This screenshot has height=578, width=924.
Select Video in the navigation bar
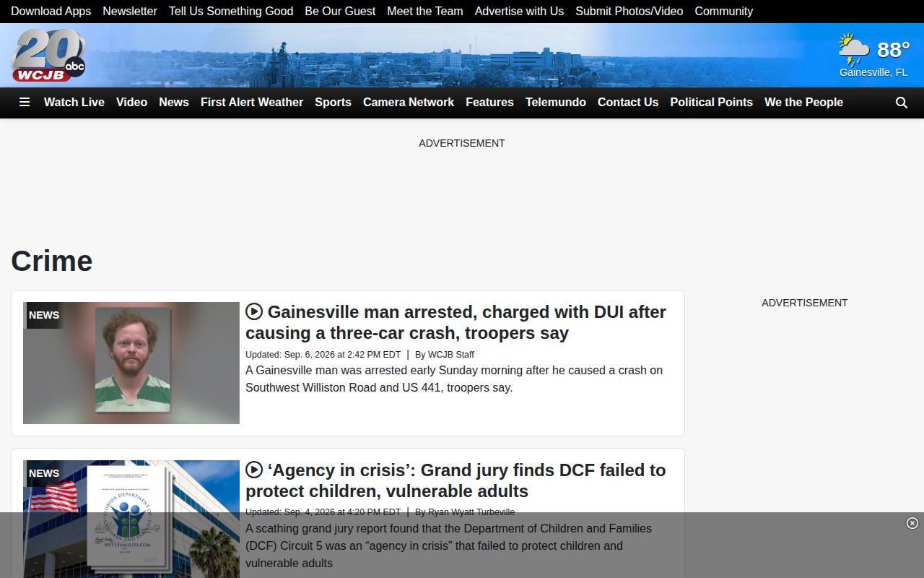pos(131,103)
